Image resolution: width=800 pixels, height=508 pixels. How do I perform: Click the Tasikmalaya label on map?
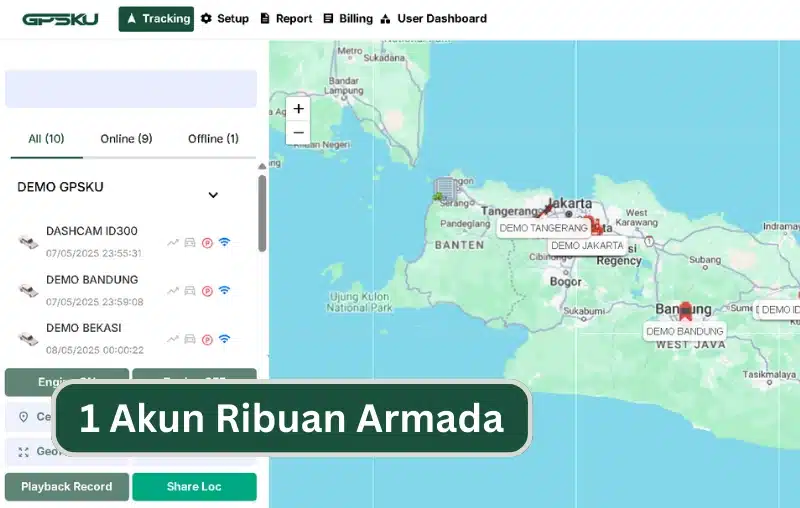point(769,375)
